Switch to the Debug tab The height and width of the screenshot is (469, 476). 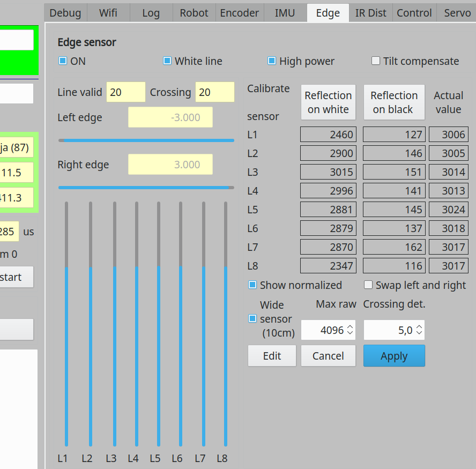pyautogui.click(x=65, y=12)
